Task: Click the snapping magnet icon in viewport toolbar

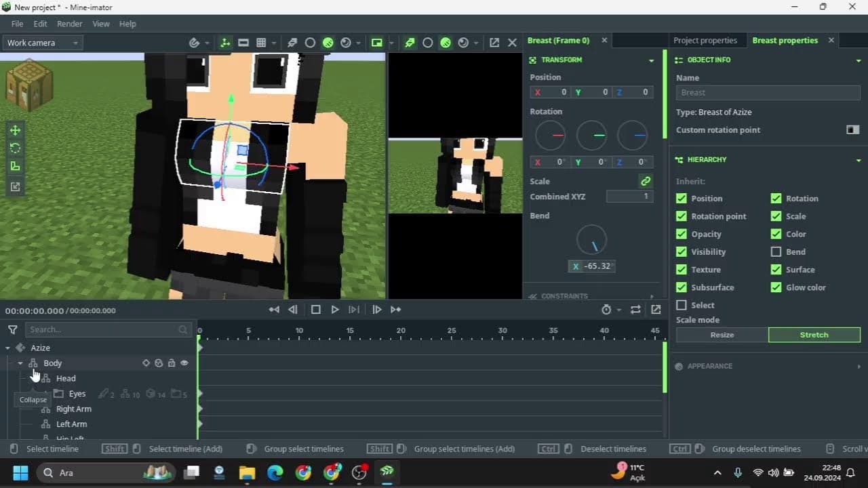Action: pos(195,43)
